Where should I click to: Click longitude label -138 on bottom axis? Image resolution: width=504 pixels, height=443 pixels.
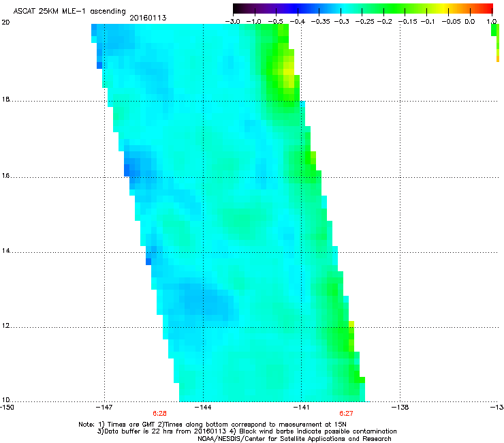(400, 408)
